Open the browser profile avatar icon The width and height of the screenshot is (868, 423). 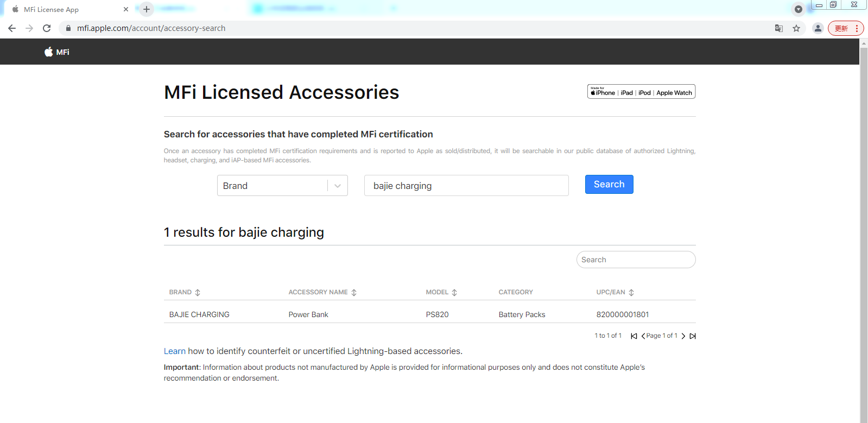pyautogui.click(x=818, y=28)
